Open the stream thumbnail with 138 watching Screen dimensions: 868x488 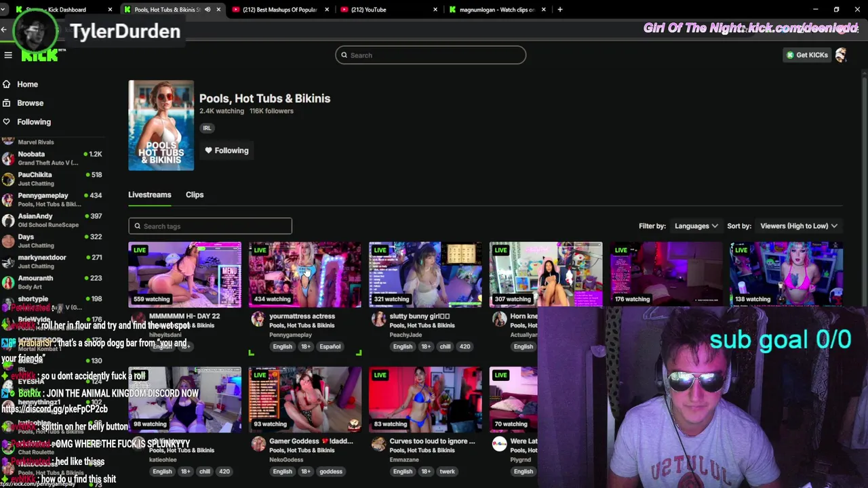[x=787, y=274]
